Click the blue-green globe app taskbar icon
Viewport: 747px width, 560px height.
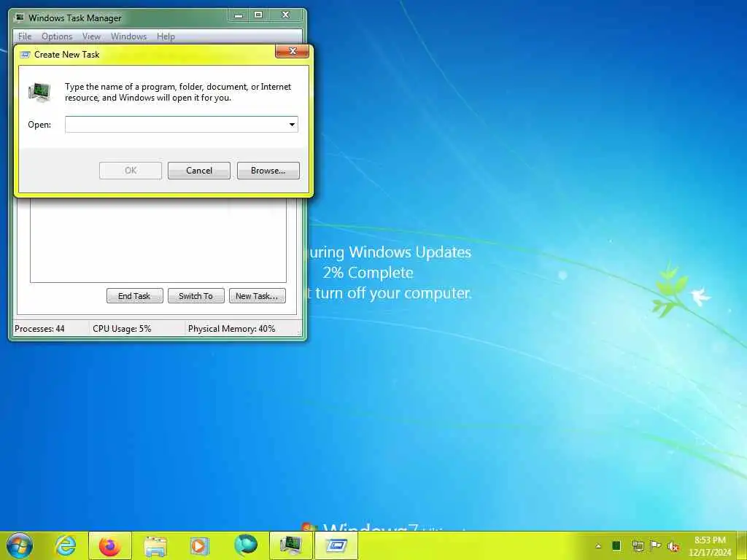pyautogui.click(x=246, y=545)
